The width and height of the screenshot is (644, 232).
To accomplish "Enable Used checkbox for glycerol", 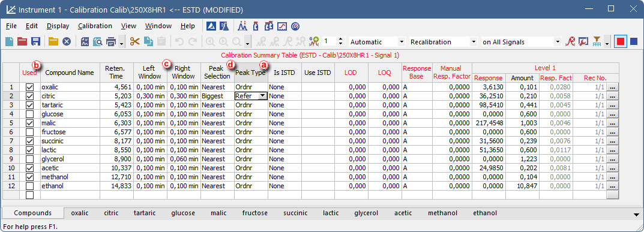I will tap(29, 159).
